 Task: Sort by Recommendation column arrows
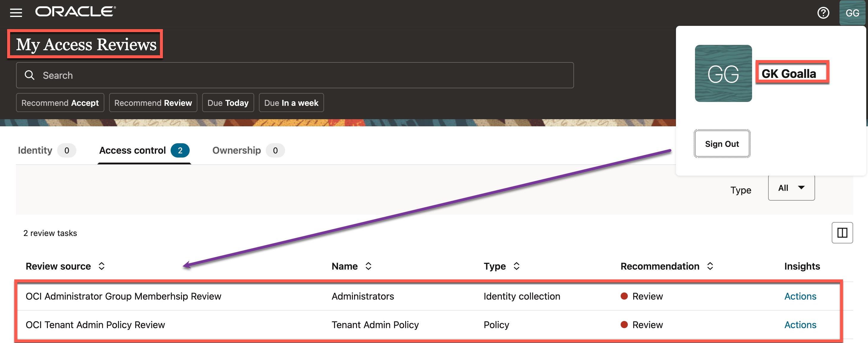coord(710,266)
